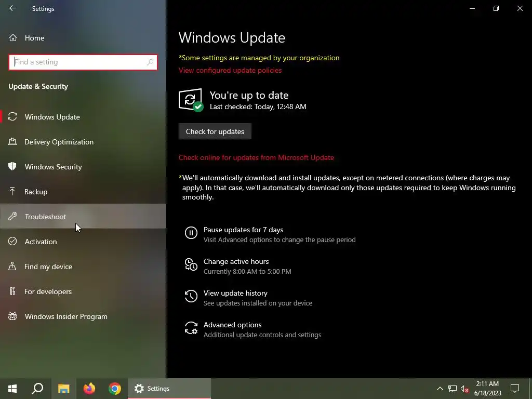Click the up-to-date status icon with green check
This screenshot has width=532, height=399.
pos(191,100)
